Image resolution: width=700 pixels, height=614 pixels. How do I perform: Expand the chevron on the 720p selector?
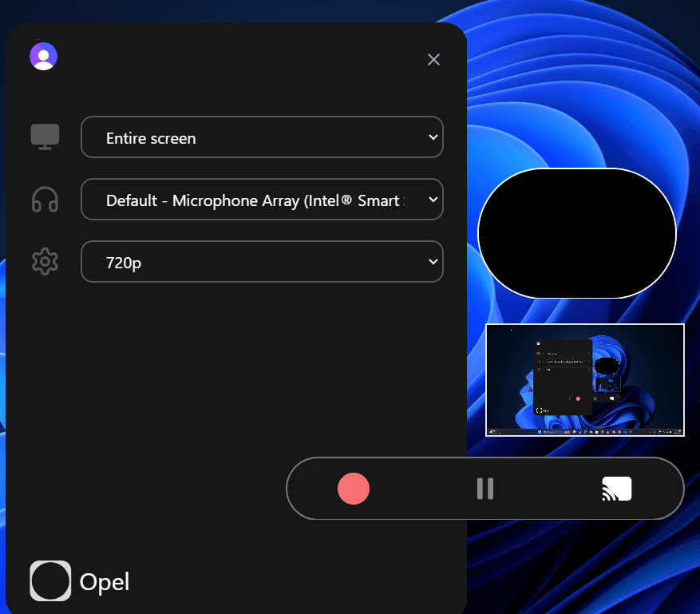433,262
